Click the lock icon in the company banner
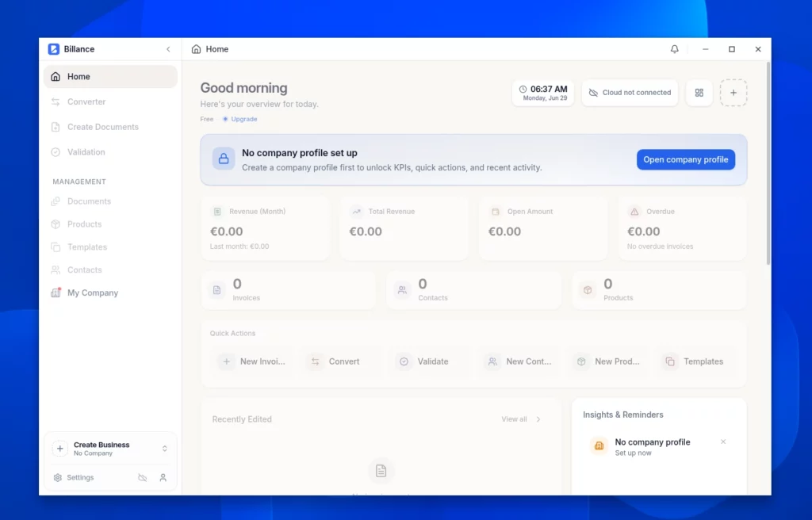This screenshot has height=520, width=812. (224, 159)
